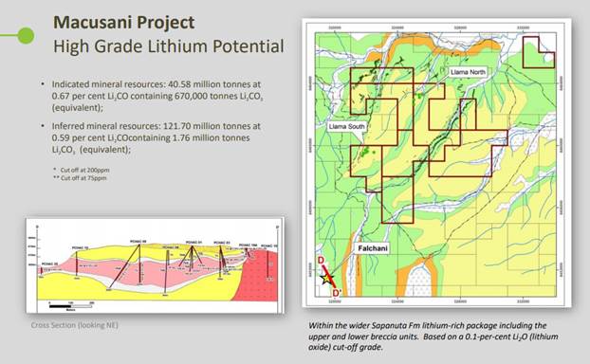The height and width of the screenshot is (364, 590).
Task: Open the geological concession map image
Action: [436, 162]
